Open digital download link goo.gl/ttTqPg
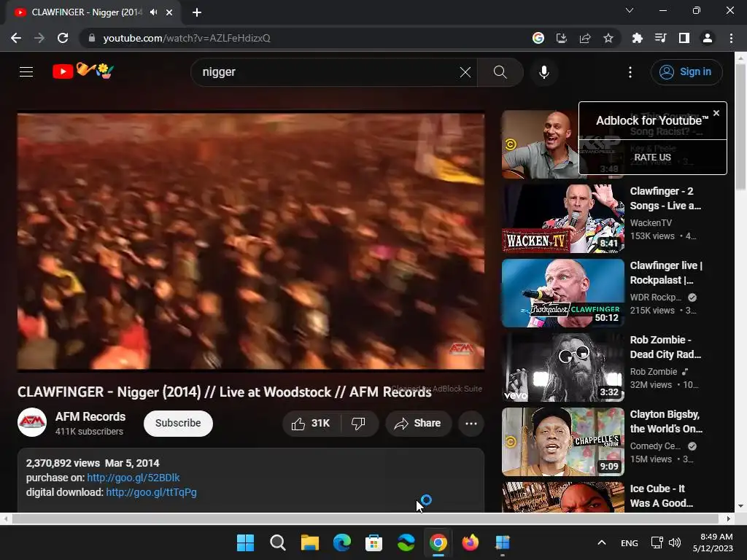This screenshot has width=747, height=560. click(152, 492)
